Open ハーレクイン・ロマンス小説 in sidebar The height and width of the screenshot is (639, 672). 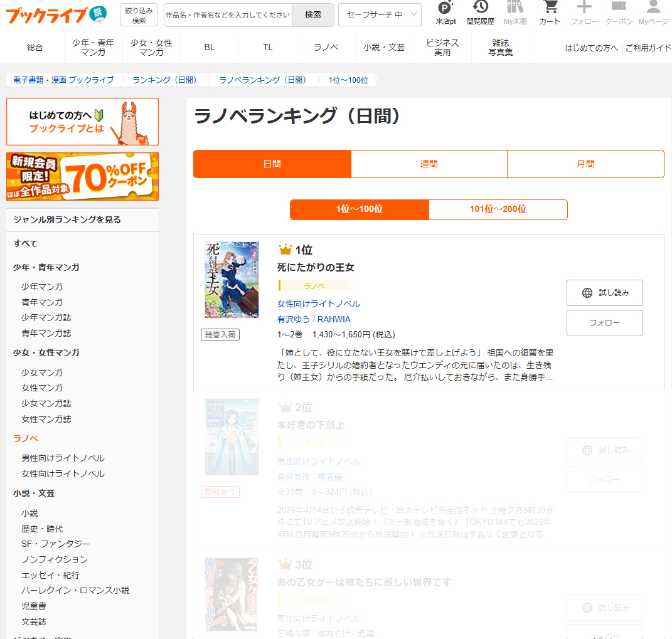pyautogui.click(x=75, y=591)
